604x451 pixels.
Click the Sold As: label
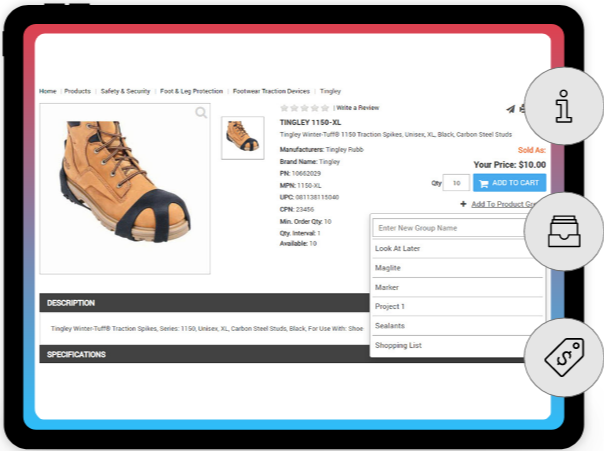point(532,150)
